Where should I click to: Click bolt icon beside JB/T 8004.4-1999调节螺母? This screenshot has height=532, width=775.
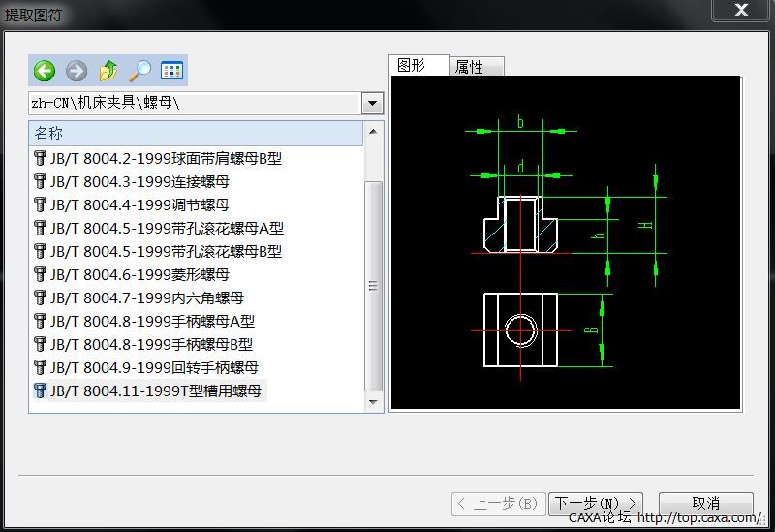pos(40,204)
